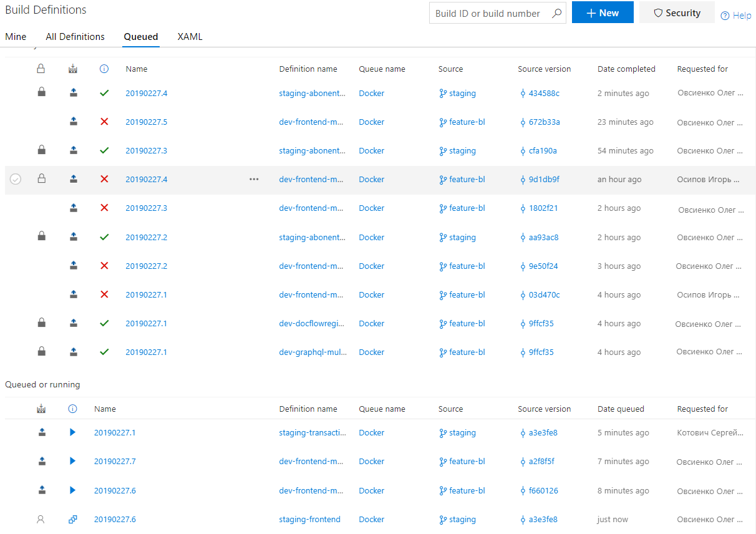Click queued status icon for staging-frontend build
Viewport: 756px width, 534px height.
click(x=72, y=519)
